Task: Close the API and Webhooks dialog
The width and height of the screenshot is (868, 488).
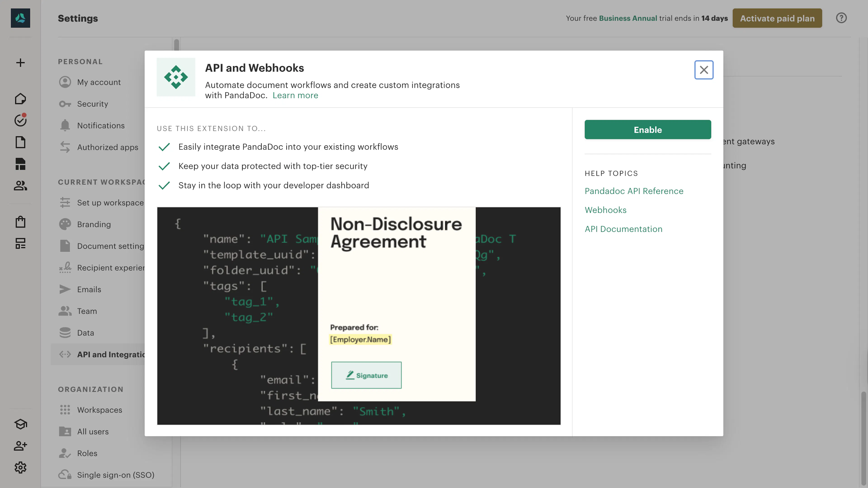Action: [704, 70]
